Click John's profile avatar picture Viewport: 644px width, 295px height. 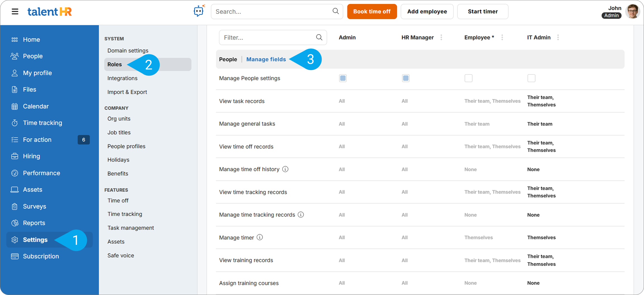click(x=632, y=11)
